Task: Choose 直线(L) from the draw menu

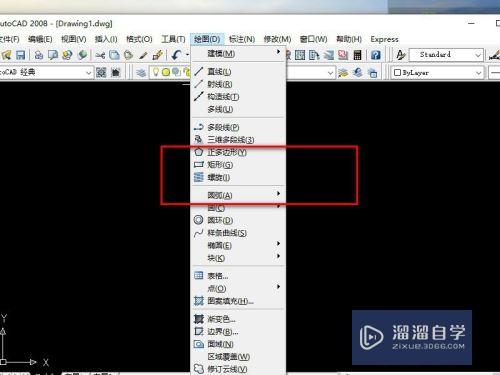Action: [x=238, y=72]
